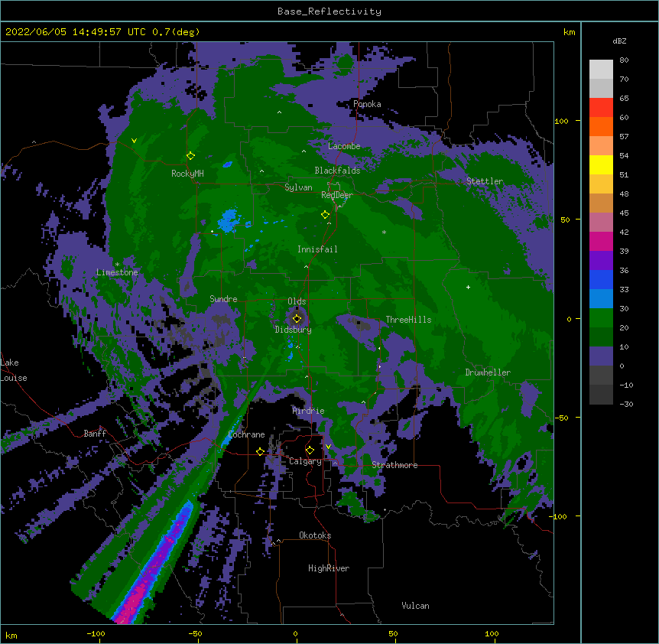This screenshot has height=644, width=659.
Task: Click the yellow diamond marker near RockyMH
Action: 190,156
